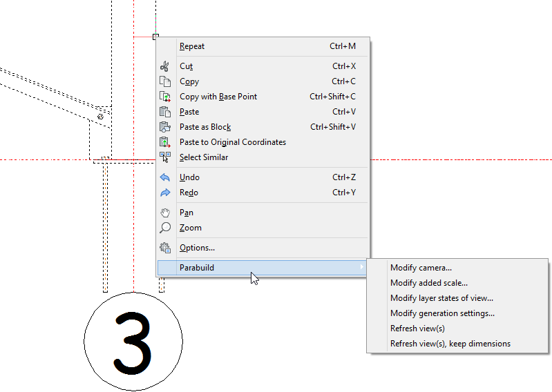The height and width of the screenshot is (392, 552).
Task: Click the Pan hand icon
Action: tap(164, 213)
